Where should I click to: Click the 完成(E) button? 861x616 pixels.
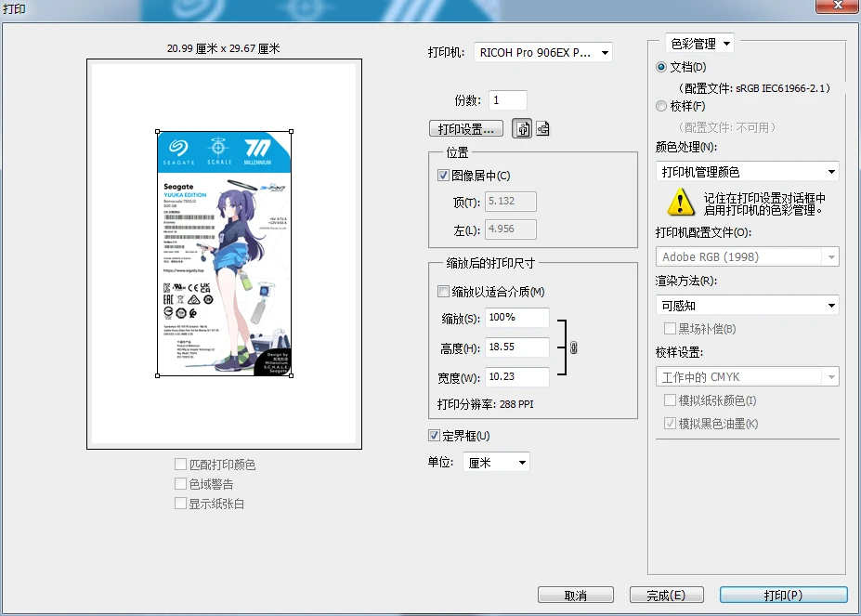point(666,596)
